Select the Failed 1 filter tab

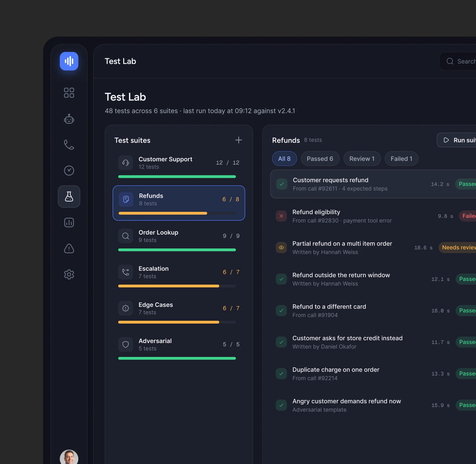coord(401,159)
